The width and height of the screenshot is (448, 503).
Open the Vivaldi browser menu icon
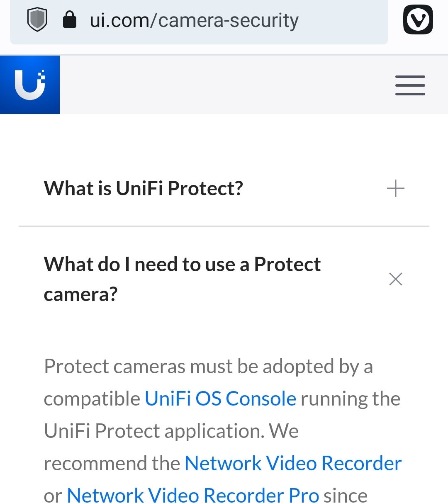(418, 20)
